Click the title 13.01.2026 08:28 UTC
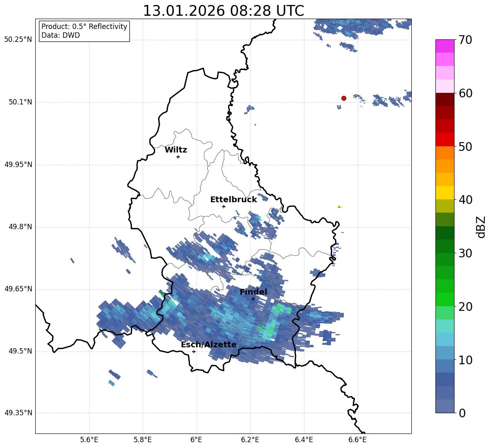Viewport: 491px width, 448px height. (223, 11)
